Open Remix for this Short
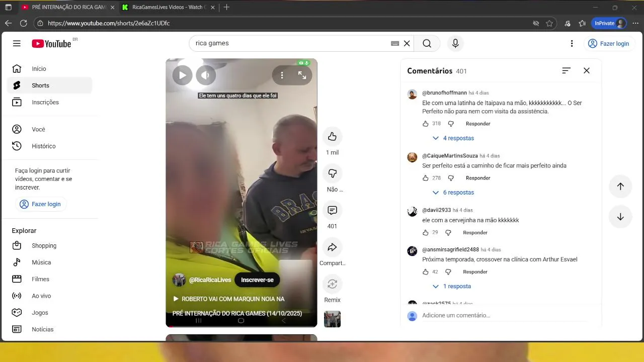 (332, 284)
